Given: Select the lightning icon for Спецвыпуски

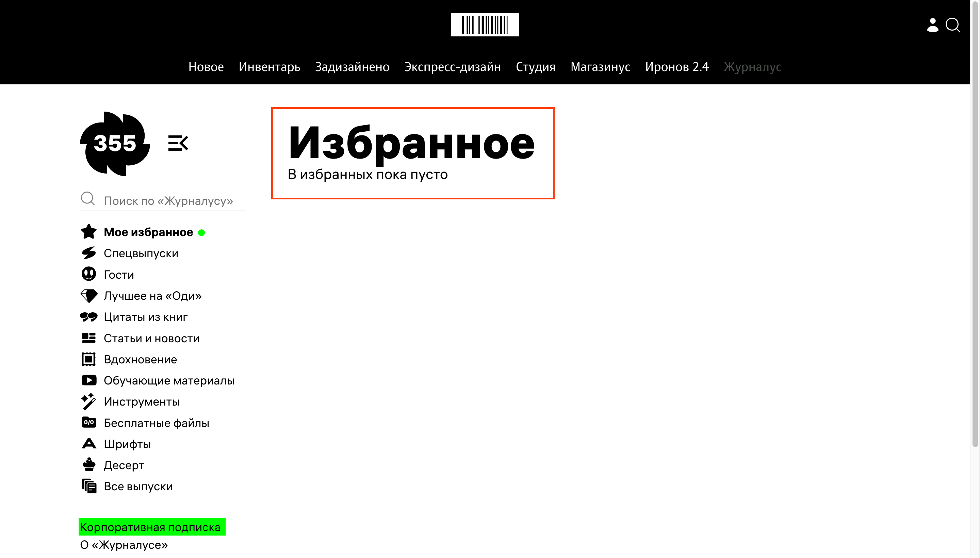Looking at the screenshot, I should click(88, 253).
